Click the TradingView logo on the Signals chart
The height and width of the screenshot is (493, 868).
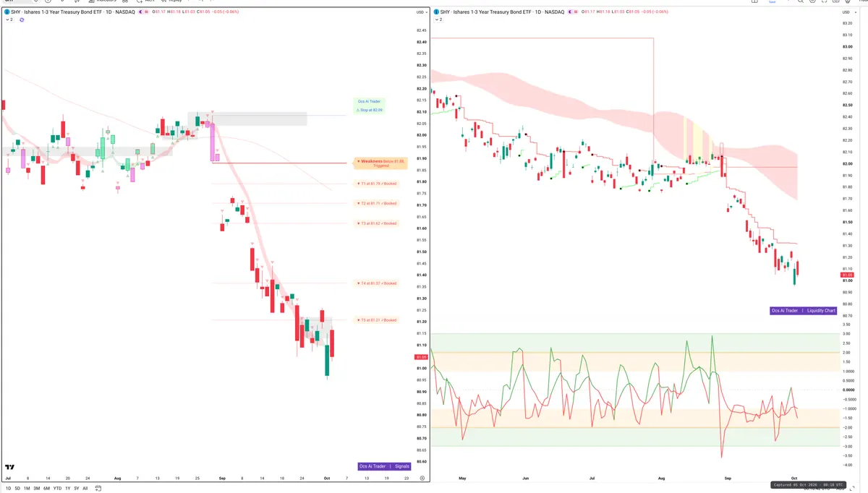point(9,468)
